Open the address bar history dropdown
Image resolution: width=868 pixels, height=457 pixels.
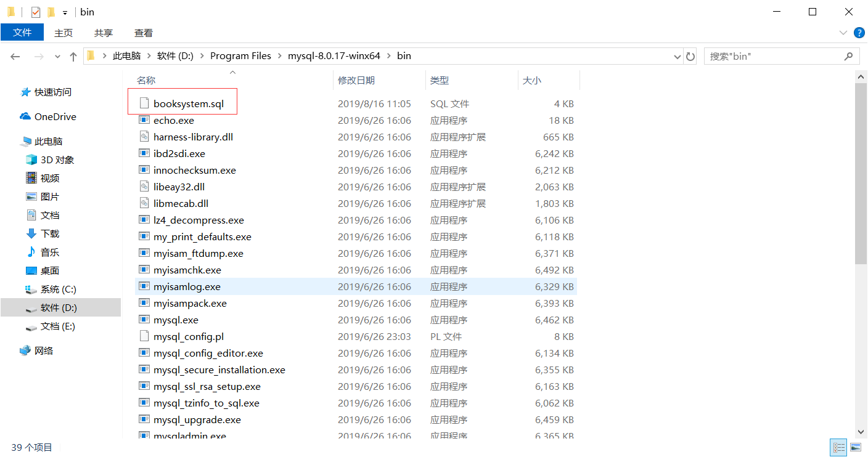tap(678, 56)
